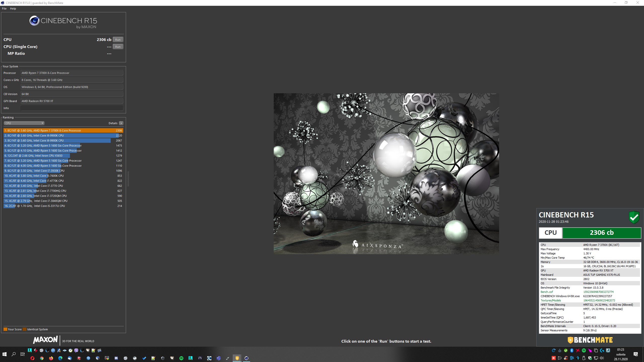
Task: Select ranking row 16 Core i5-3317U
Action: (x=63, y=206)
